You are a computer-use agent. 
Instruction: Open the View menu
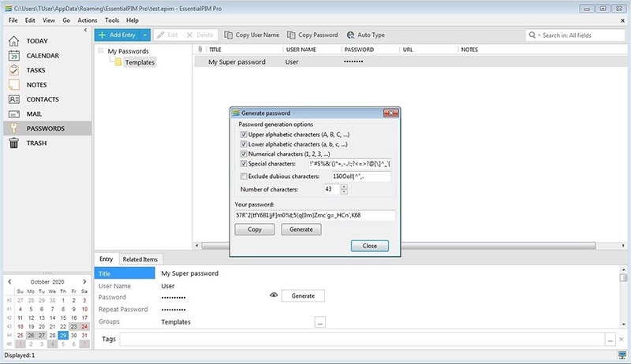coord(49,20)
